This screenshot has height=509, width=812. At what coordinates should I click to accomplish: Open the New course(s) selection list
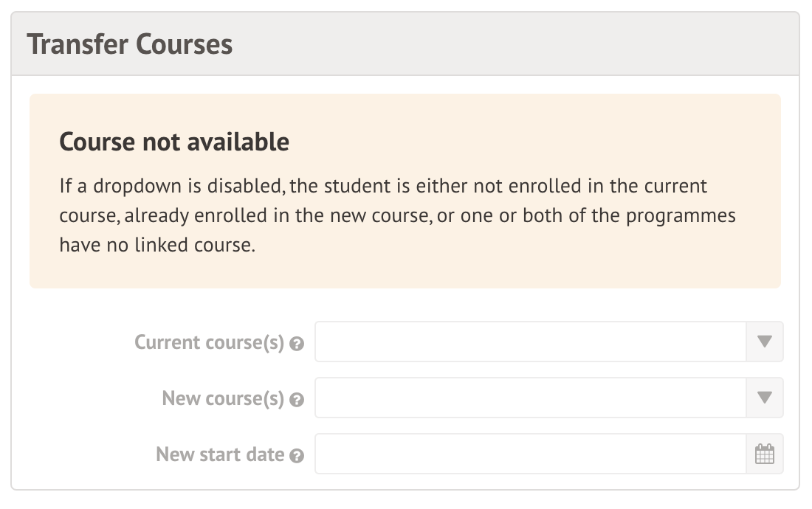click(x=766, y=398)
